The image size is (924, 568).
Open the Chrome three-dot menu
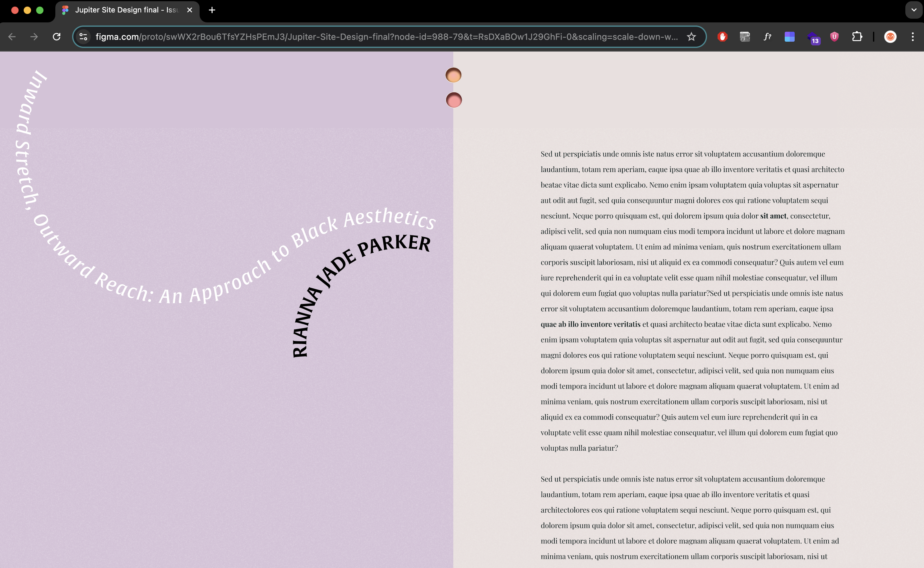tap(912, 36)
